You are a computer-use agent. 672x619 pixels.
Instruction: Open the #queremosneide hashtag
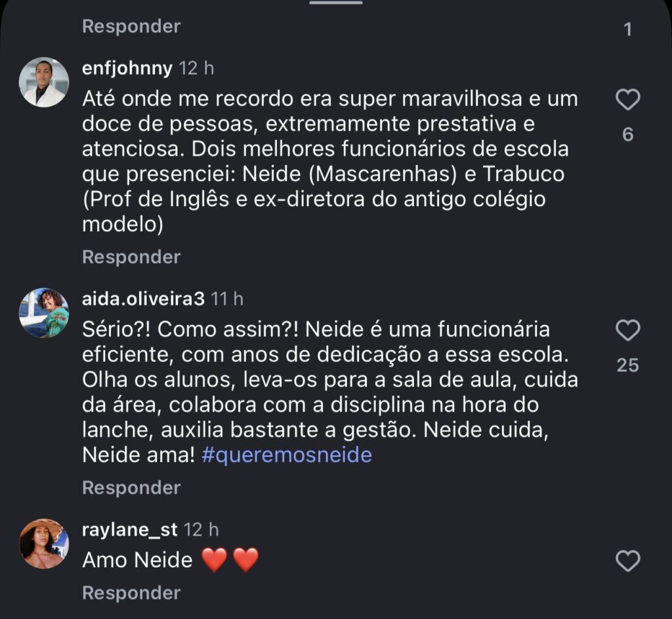pyautogui.click(x=287, y=455)
